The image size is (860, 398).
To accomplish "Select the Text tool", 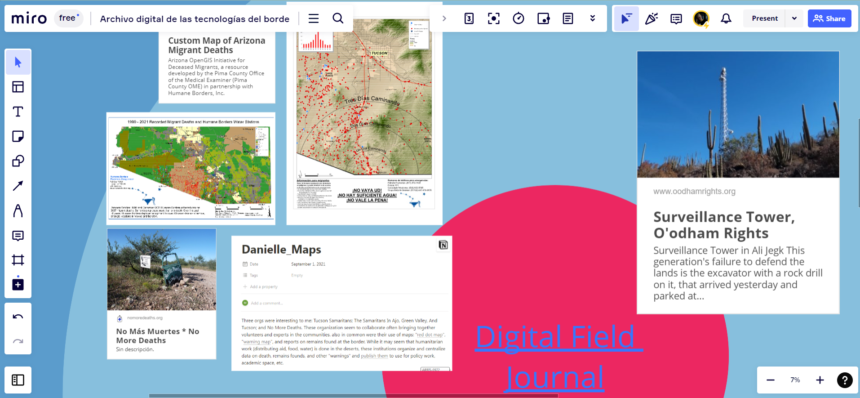I will coord(18,112).
